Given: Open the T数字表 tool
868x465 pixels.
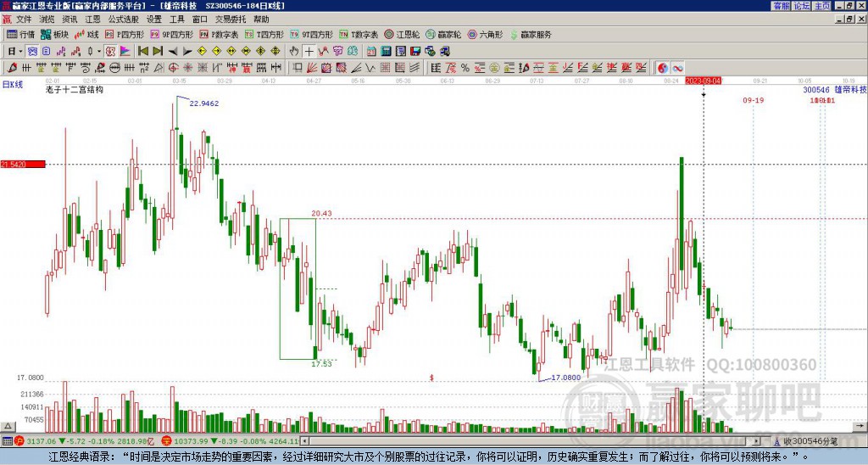Looking at the screenshot, I should pos(359,35).
